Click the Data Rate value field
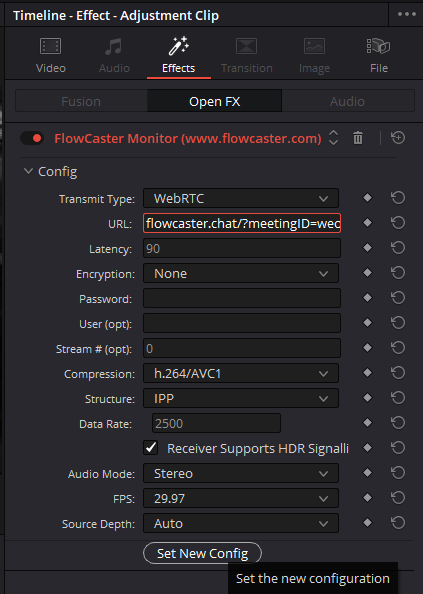 click(216, 423)
